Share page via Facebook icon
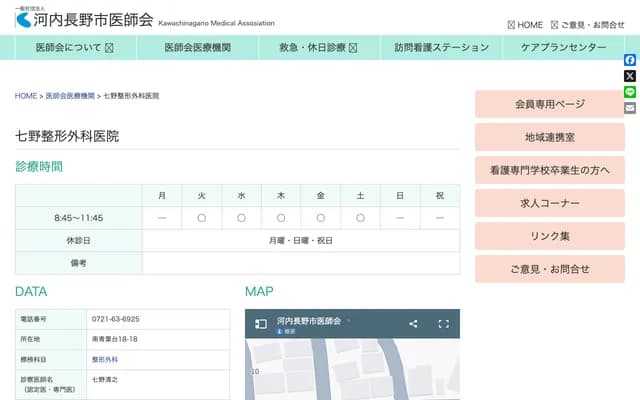Image resolution: width=640 pixels, height=400 pixels. tap(630, 60)
